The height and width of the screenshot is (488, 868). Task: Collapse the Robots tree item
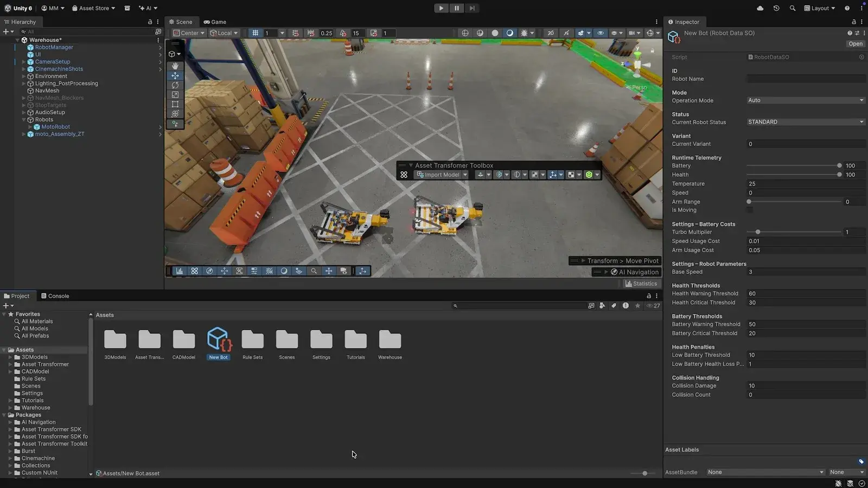(24, 119)
